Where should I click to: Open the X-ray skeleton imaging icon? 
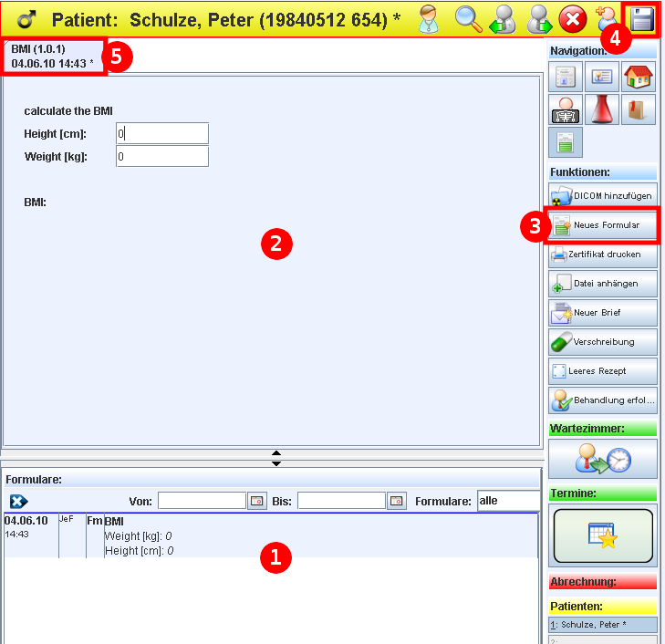tap(566, 109)
